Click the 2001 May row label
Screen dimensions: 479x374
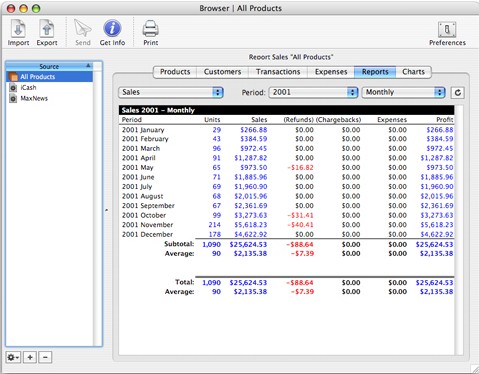pos(137,167)
